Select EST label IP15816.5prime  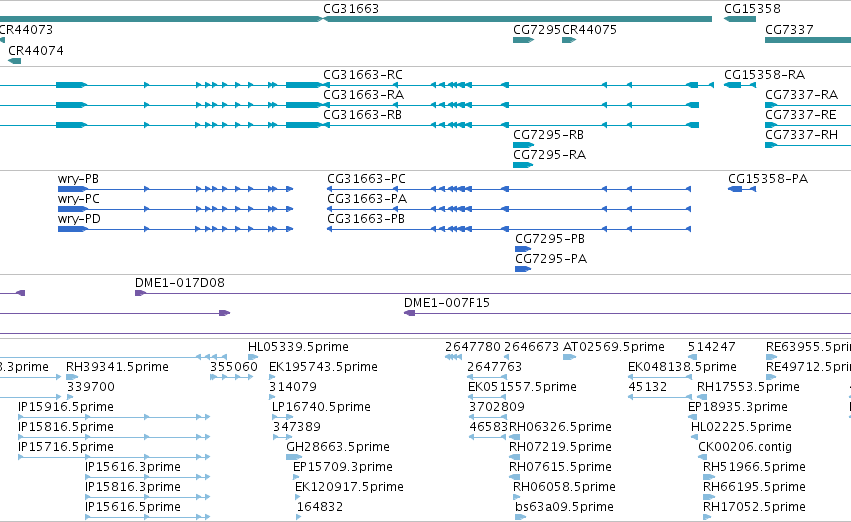(x=66, y=427)
